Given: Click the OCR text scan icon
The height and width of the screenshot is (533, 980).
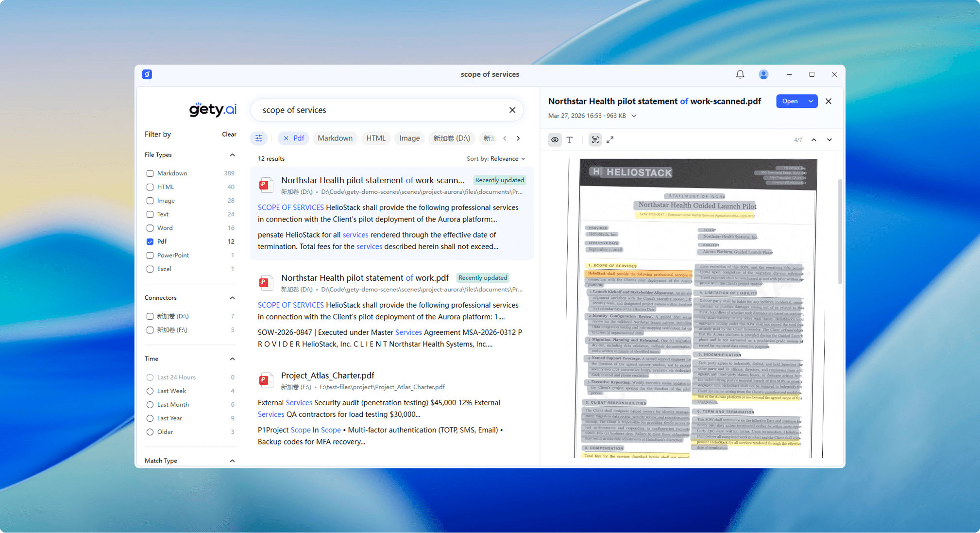Looking at the screenshot, I should coord(595,140).
